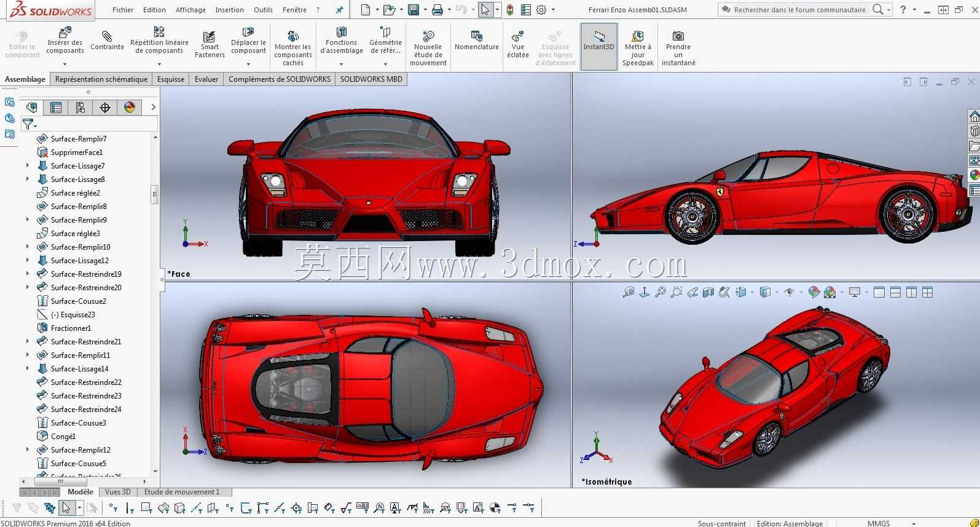Click the Section view icon

coord(708,293)
